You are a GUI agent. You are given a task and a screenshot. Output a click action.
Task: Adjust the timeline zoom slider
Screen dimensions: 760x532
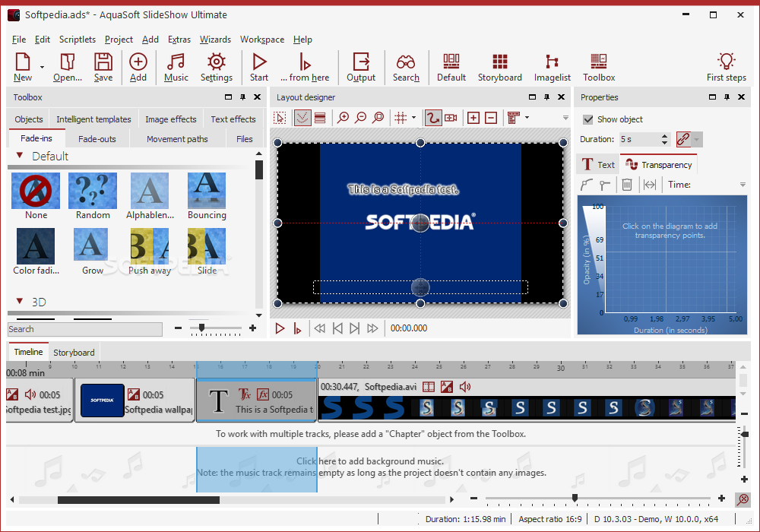(x=575, y=498)
